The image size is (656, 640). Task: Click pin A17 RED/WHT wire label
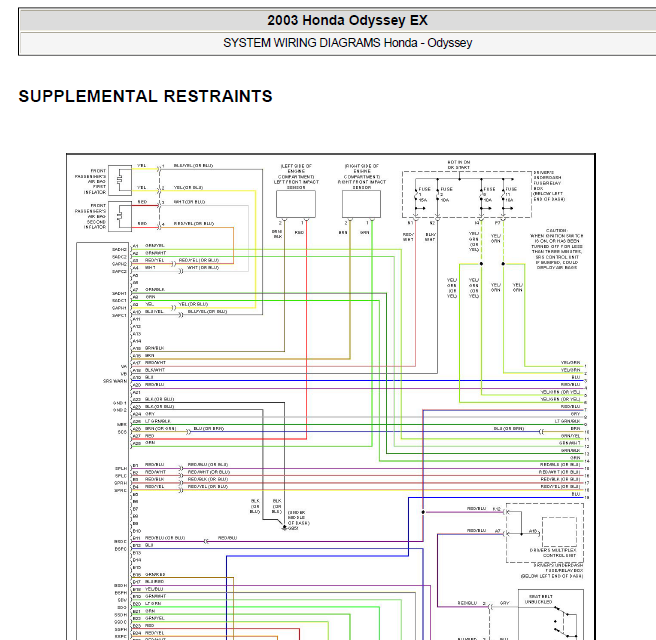155,363
